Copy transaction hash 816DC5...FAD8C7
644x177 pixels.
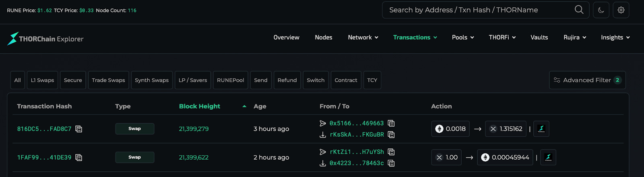click(79, 129)
